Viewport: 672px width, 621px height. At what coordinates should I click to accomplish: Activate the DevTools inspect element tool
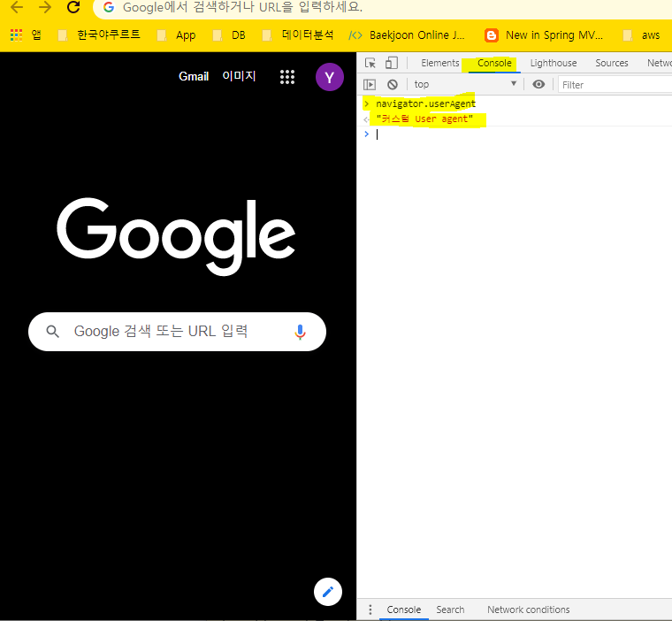pos(370,63)
